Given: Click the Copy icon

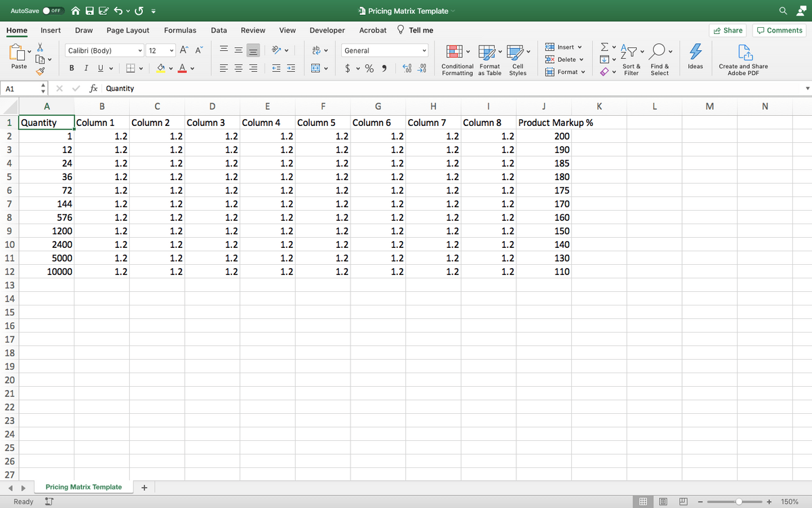Looking at the screenshot, I should click(x=41, y=58).
